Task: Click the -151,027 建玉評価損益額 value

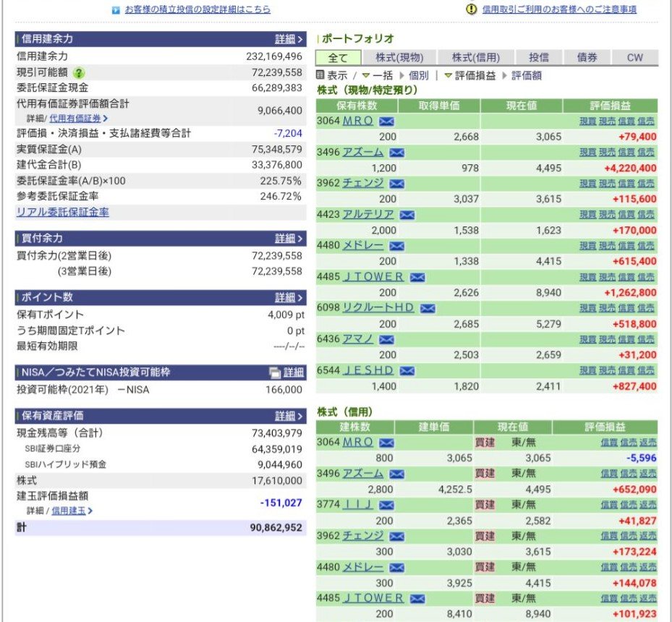Action: coord(281,503)
